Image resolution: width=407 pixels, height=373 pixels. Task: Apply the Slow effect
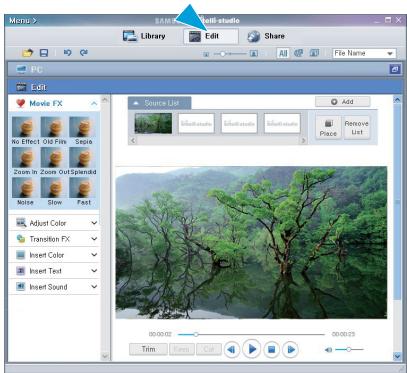point(54,191)
